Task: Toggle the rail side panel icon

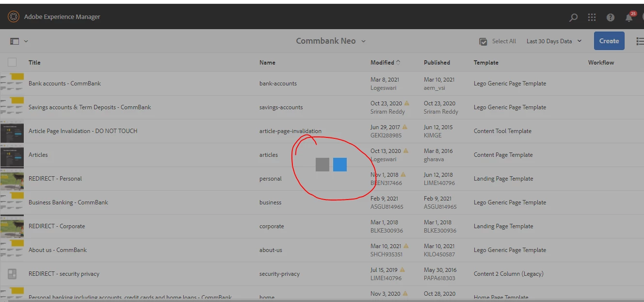Action: pyautogui.click(x=15, y=41)
